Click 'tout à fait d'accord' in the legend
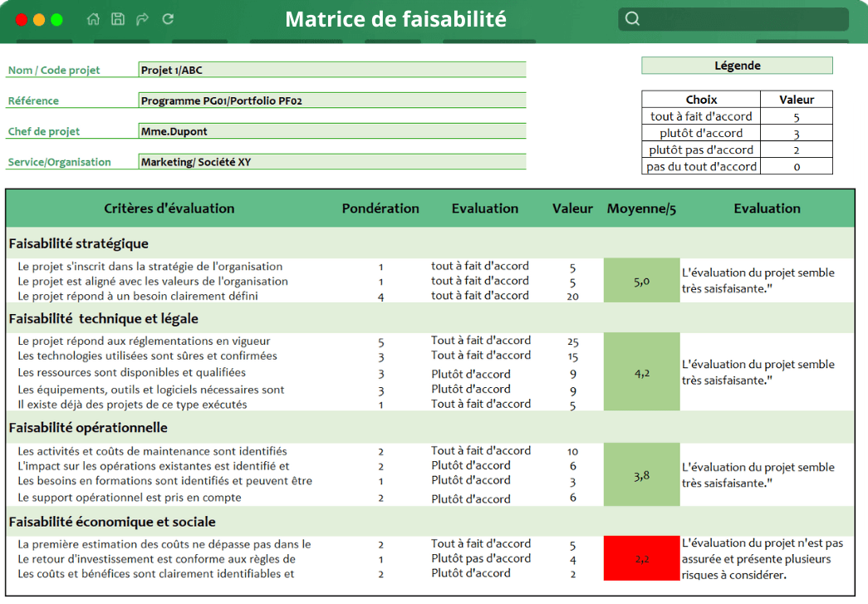Viewport: 868px width, 604px height. [701, 116]
